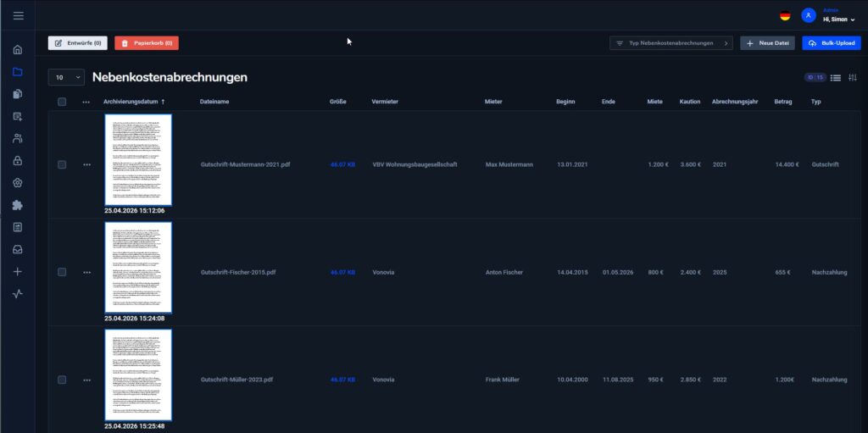Click the Vermieter column header
868x433 pixels.
tap(385, 102)
